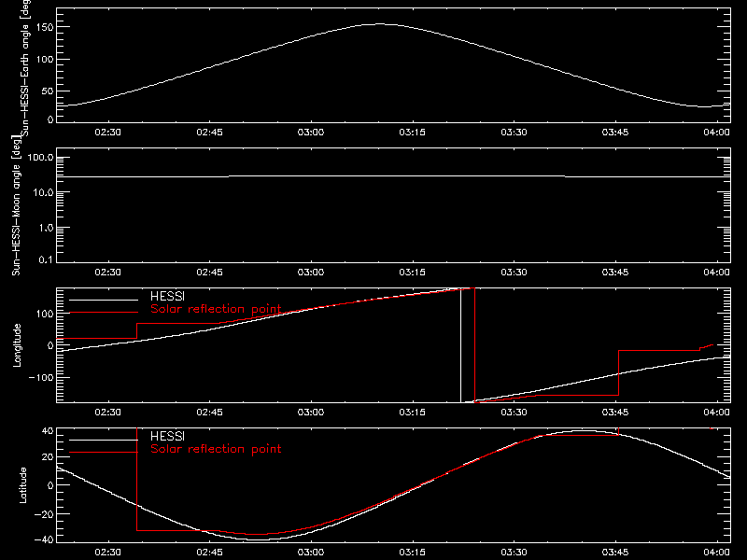Click 02:30 time label under Latitude plot
The width and height of the screenshot is (747, 560).
107,553
